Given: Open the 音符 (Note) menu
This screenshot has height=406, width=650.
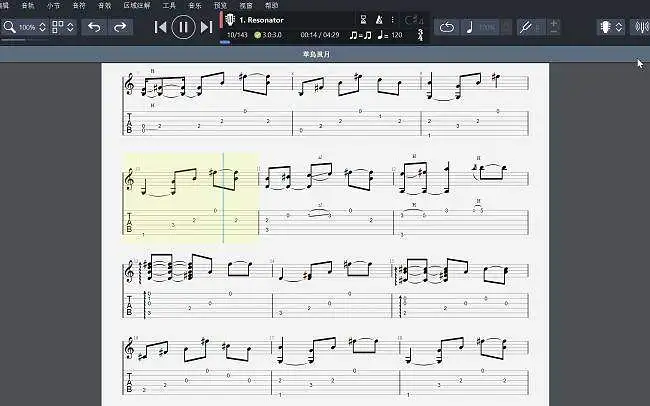Looking at the screenshot, I should (79, 5).
